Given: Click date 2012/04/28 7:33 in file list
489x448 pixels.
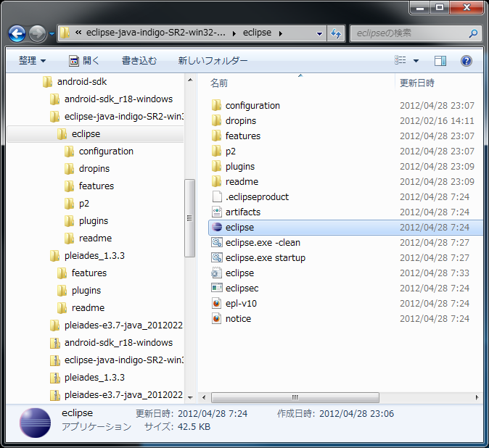Looking at the screenshot, I should pos(435,273).
